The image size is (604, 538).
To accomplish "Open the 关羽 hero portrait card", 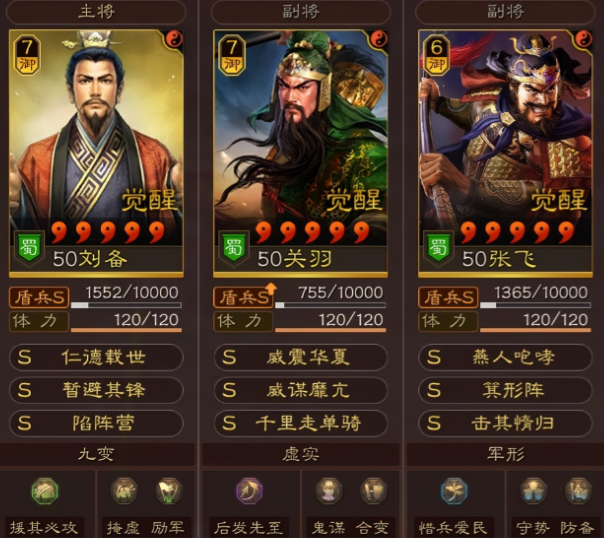I will [300, 153].
